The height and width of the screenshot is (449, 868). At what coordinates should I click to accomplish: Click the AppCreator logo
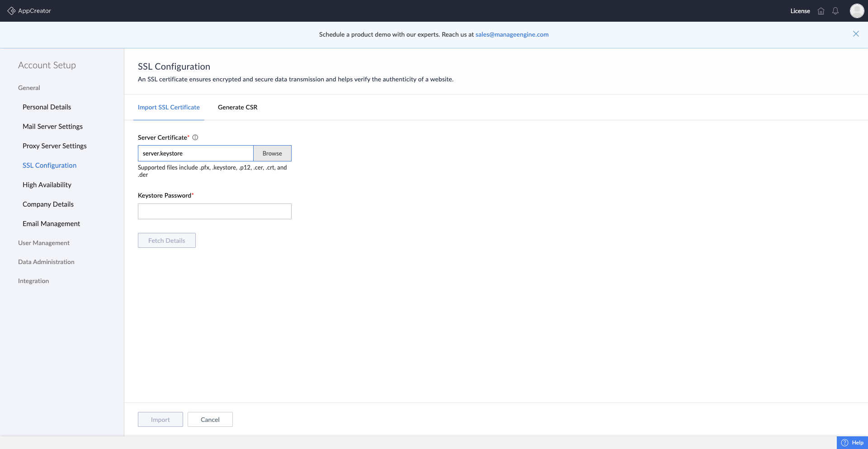point(29,10)
